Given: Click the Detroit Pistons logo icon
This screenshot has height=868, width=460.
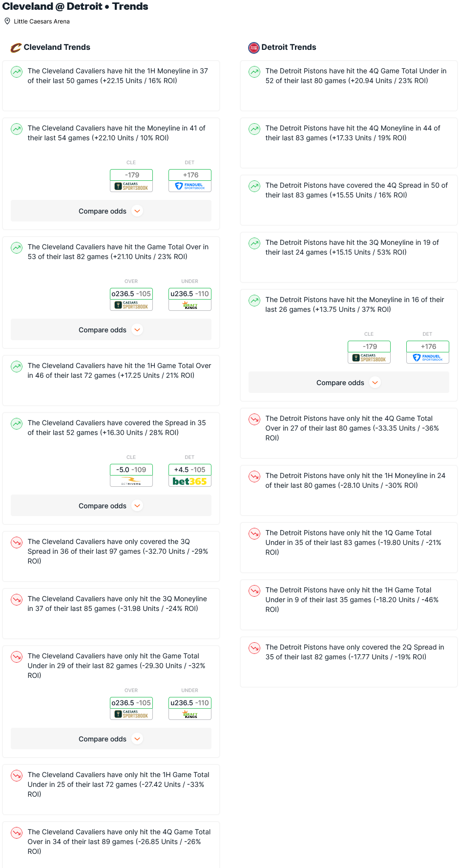Looking at the screenshot, I should (254, 47).
